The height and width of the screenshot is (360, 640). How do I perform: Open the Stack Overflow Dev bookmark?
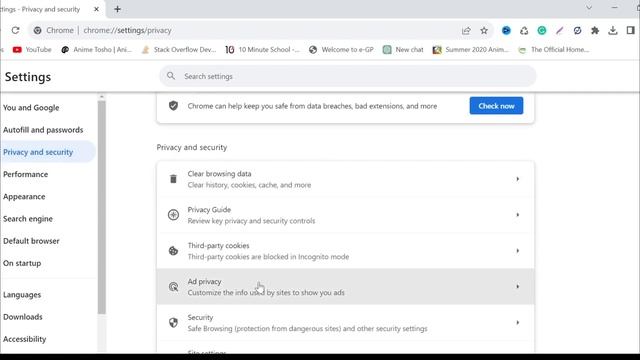click(x=179, y=49)
